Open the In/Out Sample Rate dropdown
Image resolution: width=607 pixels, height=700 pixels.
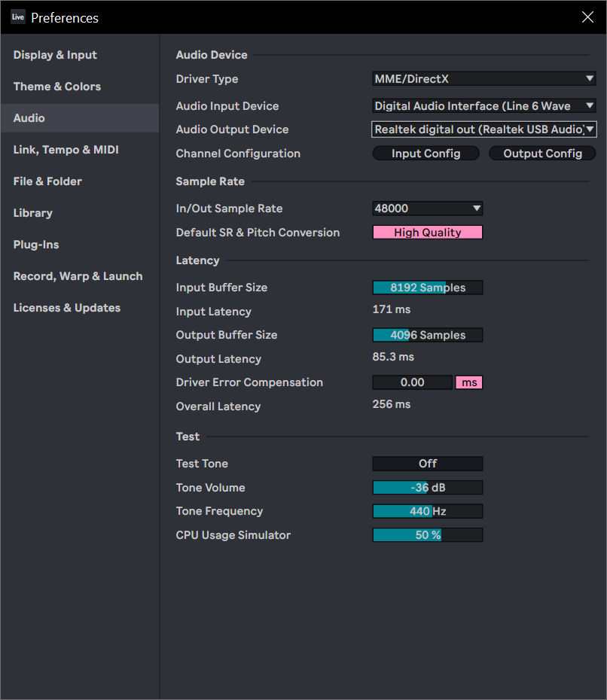428,208
